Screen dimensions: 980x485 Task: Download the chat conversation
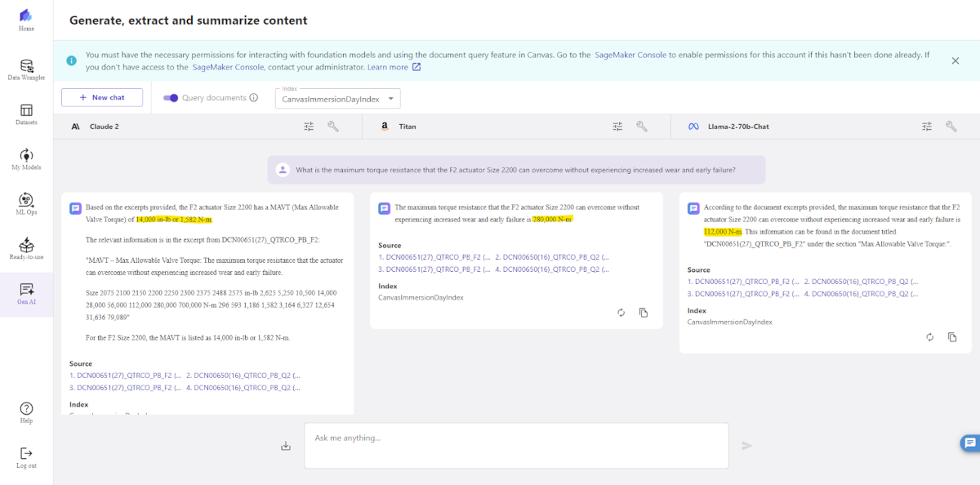[x=285, y=445]
